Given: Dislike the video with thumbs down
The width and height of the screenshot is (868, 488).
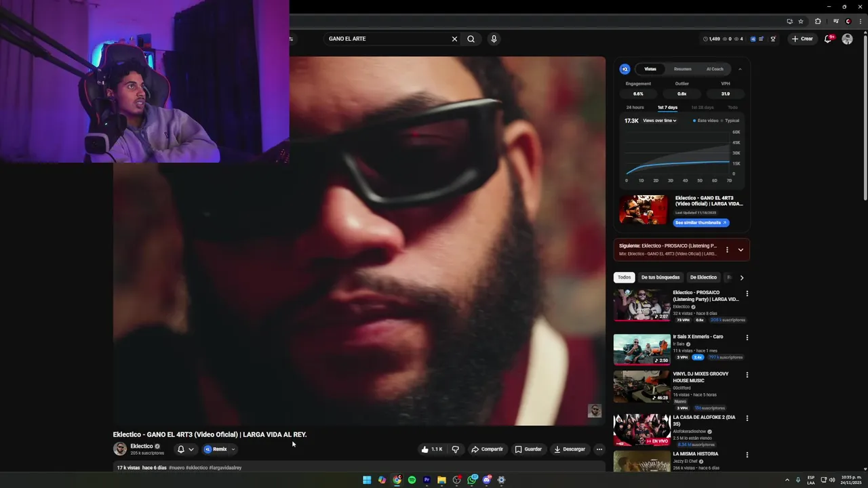Looking at the screenshot, I should tap(455, 449).
